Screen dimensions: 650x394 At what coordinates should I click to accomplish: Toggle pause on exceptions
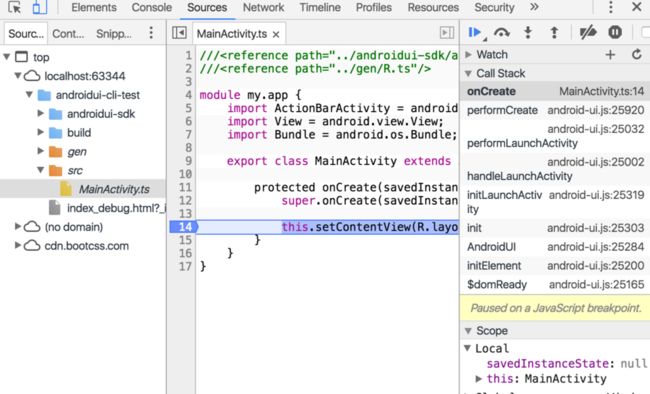pyautogui.click(x=615, y=32)
